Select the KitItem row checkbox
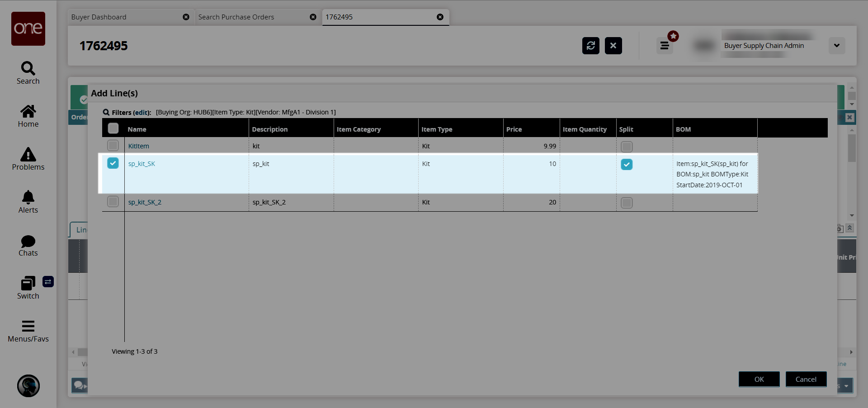This screenshot has width=868, height=408. pos(113,146)
